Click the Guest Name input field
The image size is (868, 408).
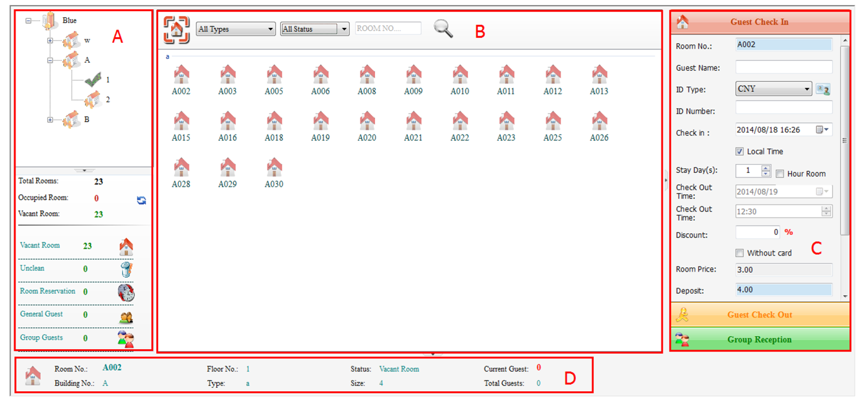[784, 67]
